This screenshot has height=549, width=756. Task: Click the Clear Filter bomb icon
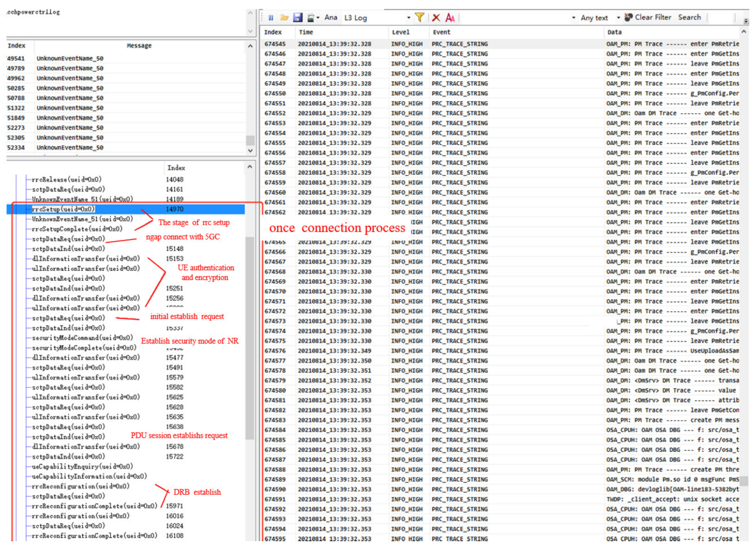(629, 17)
